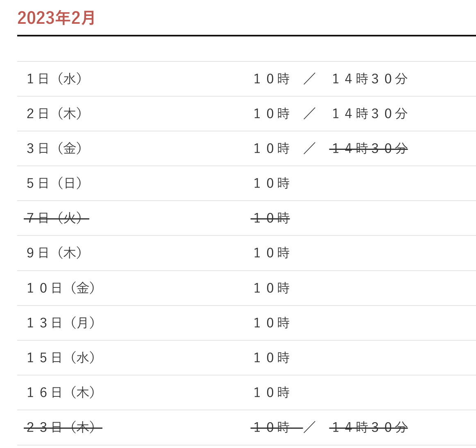Image resolution: width=476 pixels, height=448 pixels.
Task: Click the struck-through 7日（火） date
Action: pyautogui.click(x=56, y=218)
